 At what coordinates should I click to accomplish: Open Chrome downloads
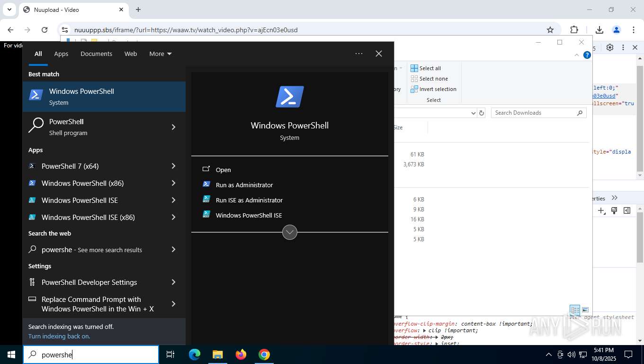(x=599, y=30)
